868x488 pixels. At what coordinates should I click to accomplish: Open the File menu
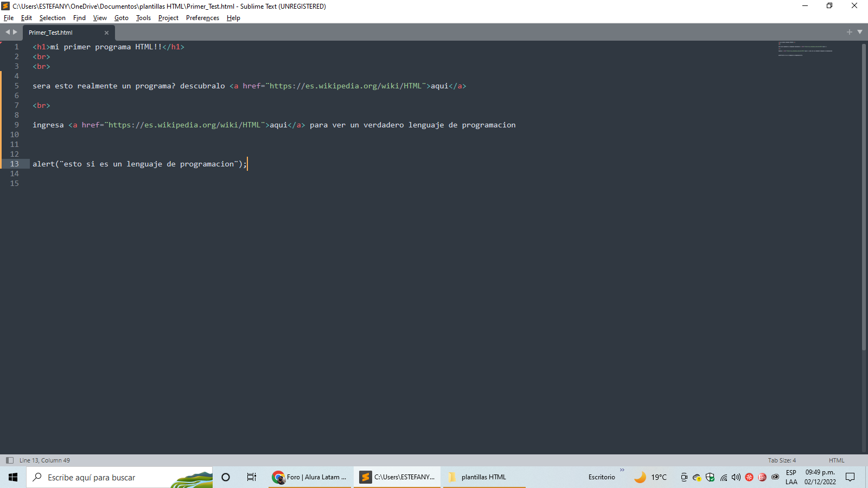click(9, 18)
